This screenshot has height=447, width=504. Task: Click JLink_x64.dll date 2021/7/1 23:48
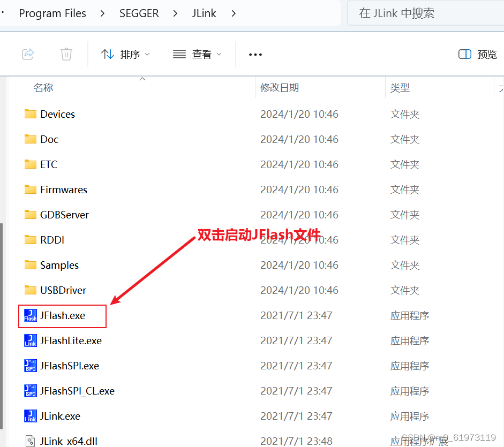pyautogui.click(x=296, y=441)
